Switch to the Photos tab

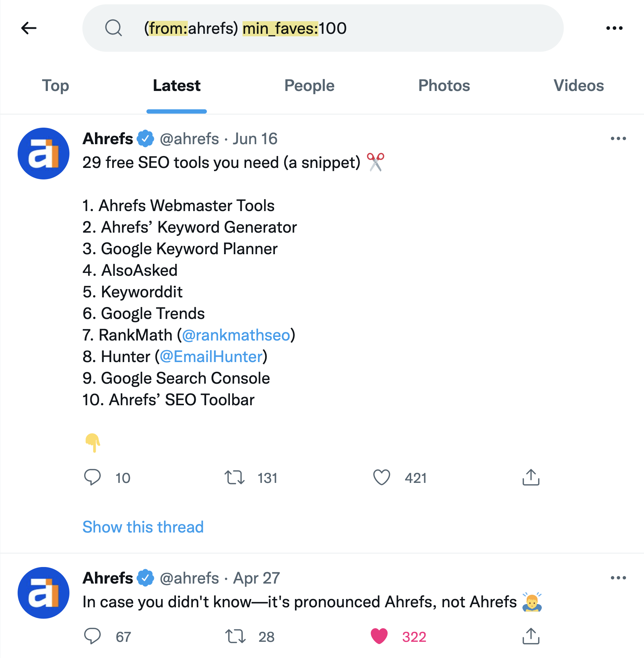coord(444,86)
